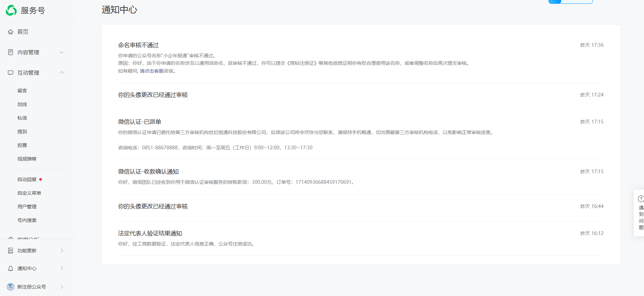Click the 新注册公众号 account avatar
This screenshot has height=296, width=644.
click(11, 287)
